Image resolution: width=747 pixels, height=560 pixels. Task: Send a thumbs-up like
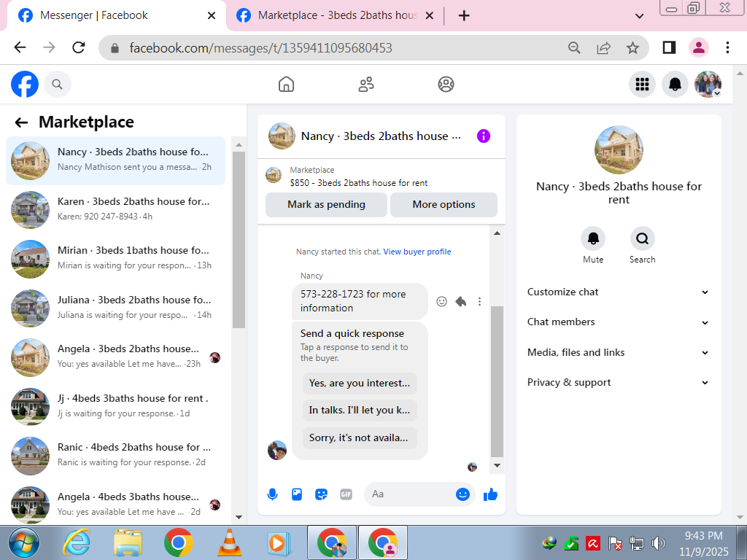(490, 495)
